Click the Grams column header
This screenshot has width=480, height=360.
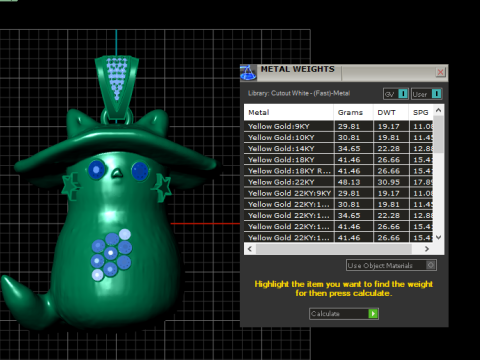(353, 112)
